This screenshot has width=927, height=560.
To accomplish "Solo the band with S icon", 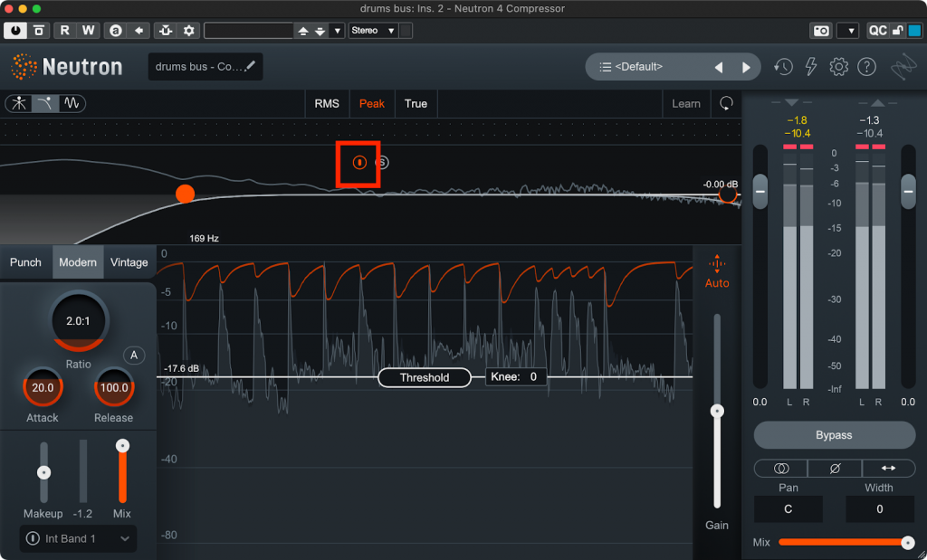I will pyautogui.click(x=382, y=163).
